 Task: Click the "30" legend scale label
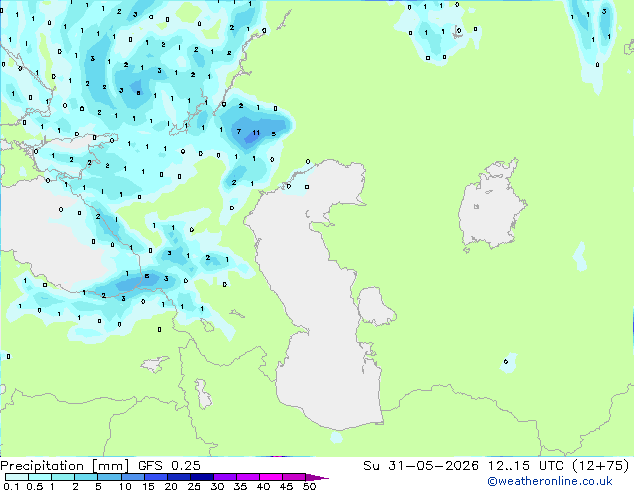(x=217, y=486)
